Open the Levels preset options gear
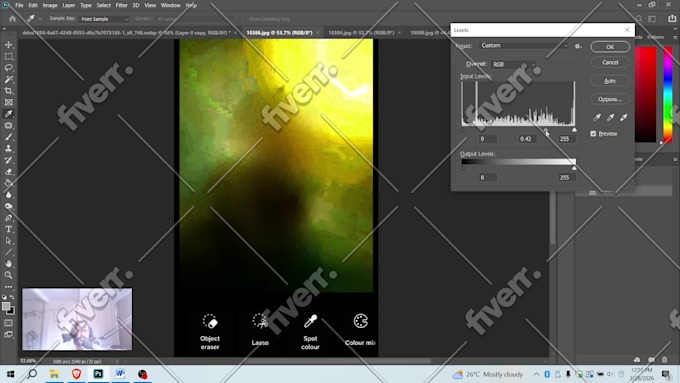This screenshot has width=680, height=383. (578, 46)
